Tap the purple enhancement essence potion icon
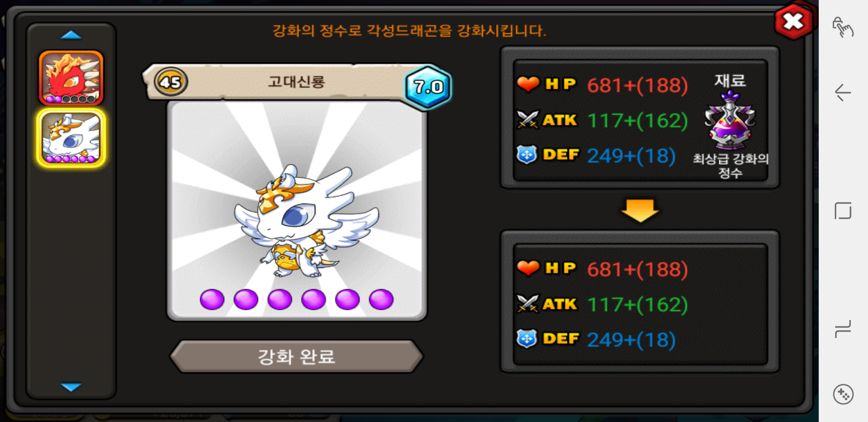Image resolution: width=868 pixels, height=422 pixels. 730,120
